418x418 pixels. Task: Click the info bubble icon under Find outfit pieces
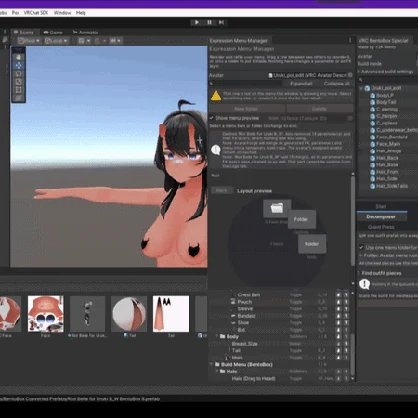pyautogui.click(x=364, y=284)
